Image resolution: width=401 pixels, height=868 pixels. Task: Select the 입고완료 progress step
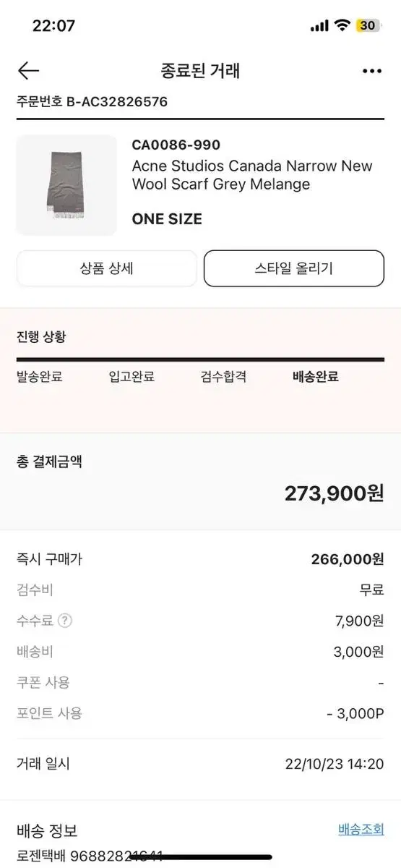point(131,376)
